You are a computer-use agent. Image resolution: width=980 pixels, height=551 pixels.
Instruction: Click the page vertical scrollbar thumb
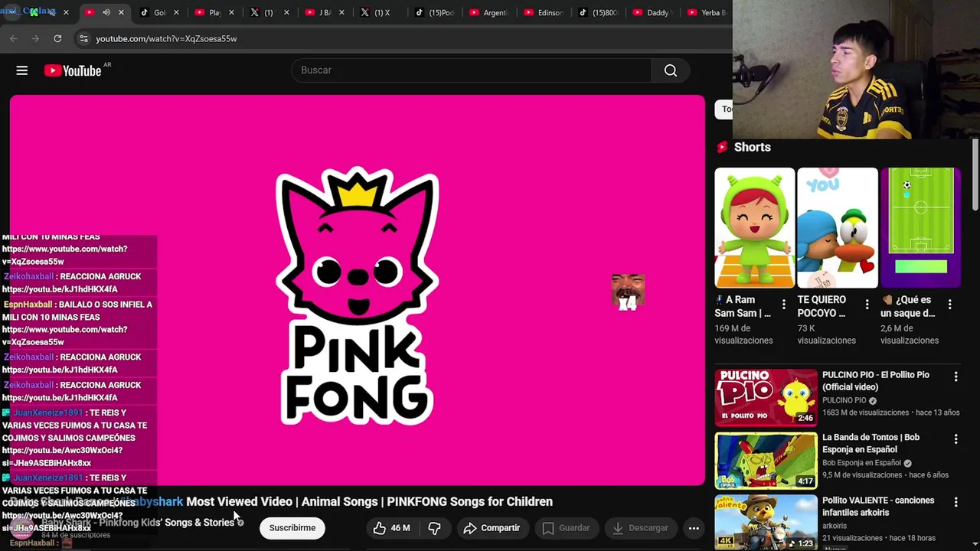pyautogui.click(x=975, y=174)
